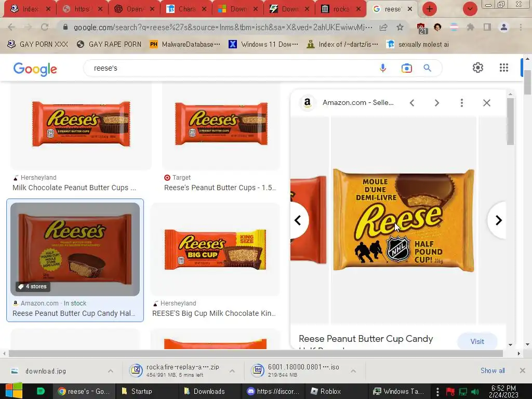532x399 pixels.
Task: Switch to the Index tab
Action: click(30, 9)
